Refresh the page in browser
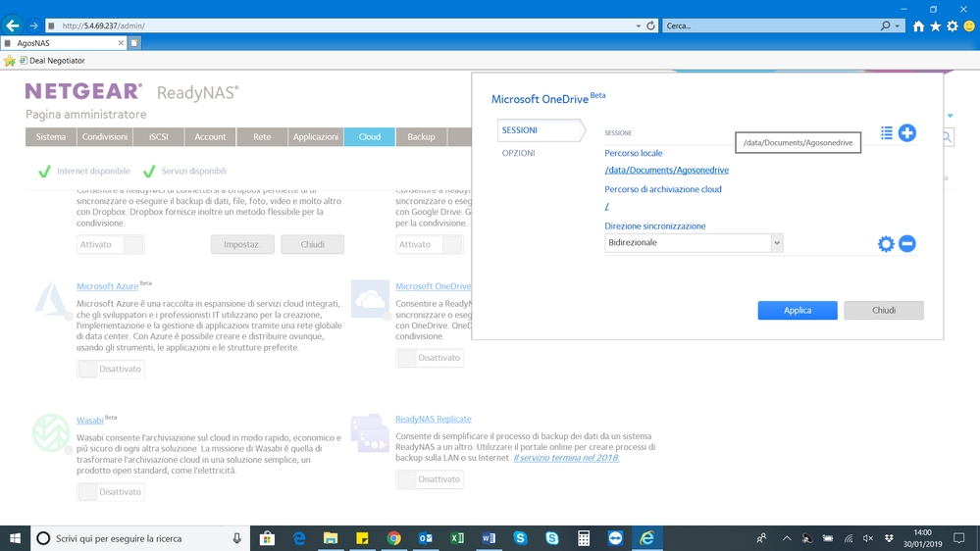This screenshot has width=980, height=551. (650, 25)
